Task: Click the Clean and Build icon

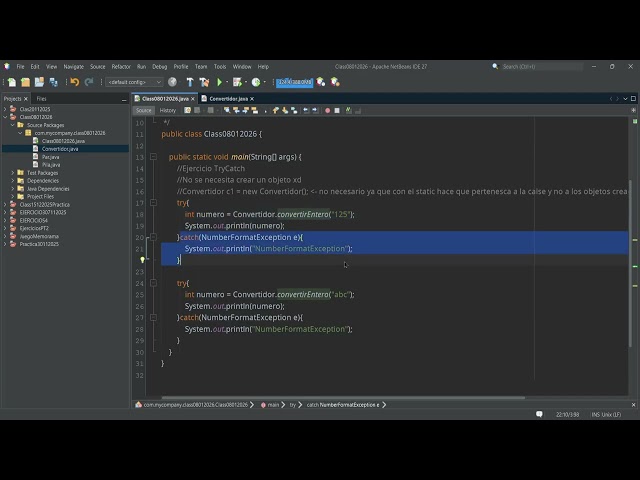Action: click(x=204, y=82)
